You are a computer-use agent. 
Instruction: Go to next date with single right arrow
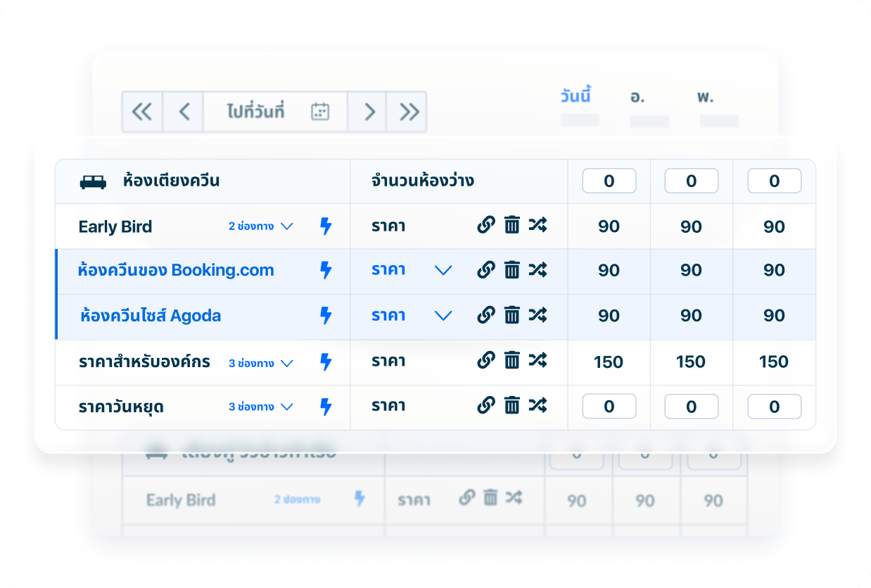[369, 112]
